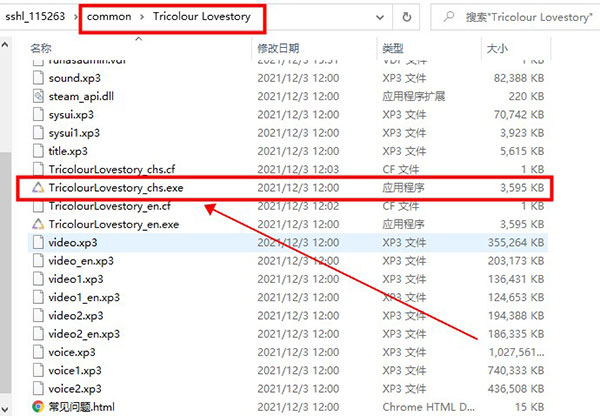Expand the chevron after sshl_115263 breadcrumb

(75, 17)
